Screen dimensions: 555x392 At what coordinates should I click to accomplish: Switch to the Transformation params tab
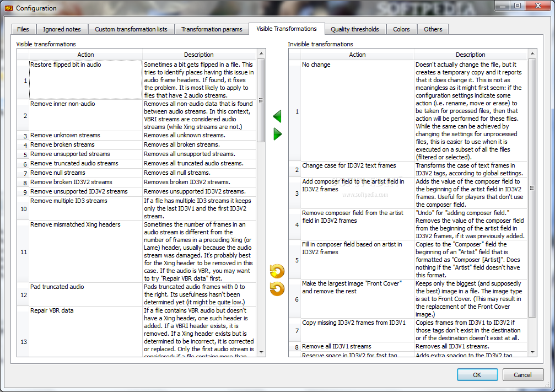click(212, 29)
